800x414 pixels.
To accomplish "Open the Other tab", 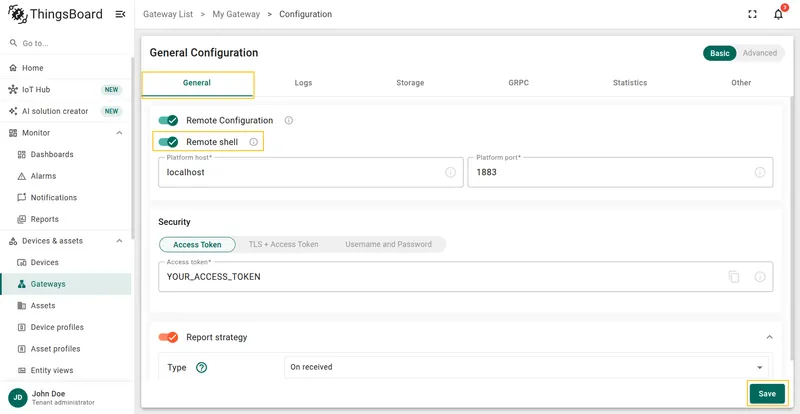I will coord(741,83).
